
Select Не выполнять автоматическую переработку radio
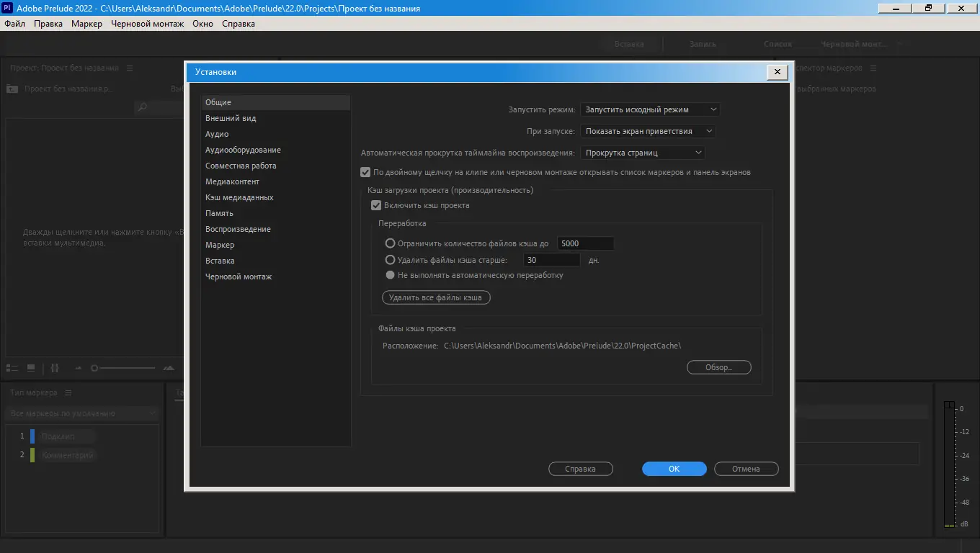(x=391, y=275)
